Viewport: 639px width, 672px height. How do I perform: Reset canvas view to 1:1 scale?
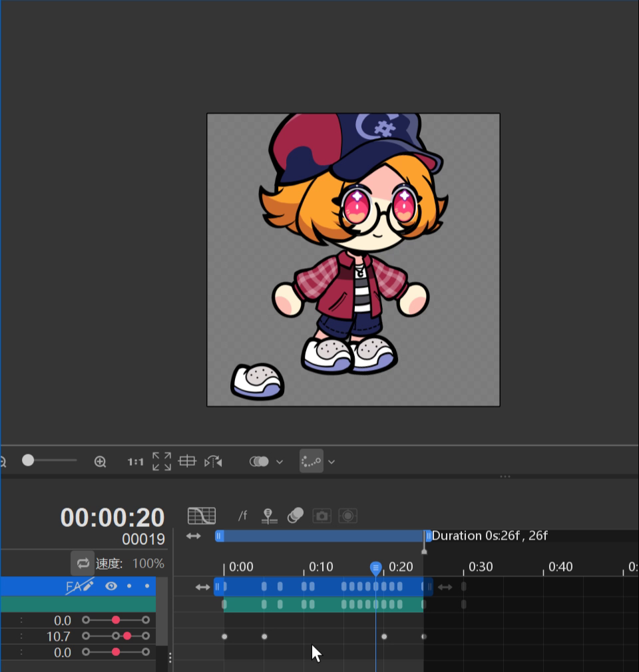point(135,461)
